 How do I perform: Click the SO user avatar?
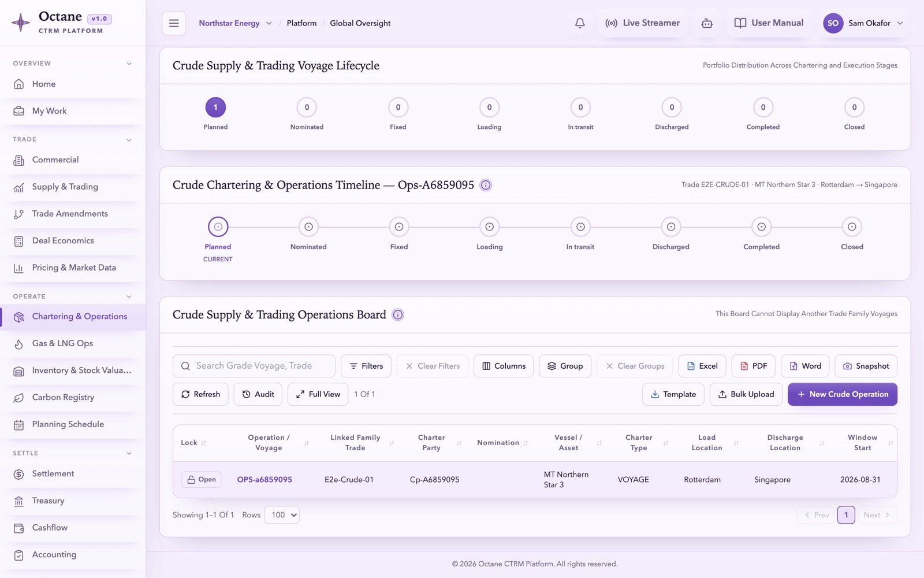833,23
